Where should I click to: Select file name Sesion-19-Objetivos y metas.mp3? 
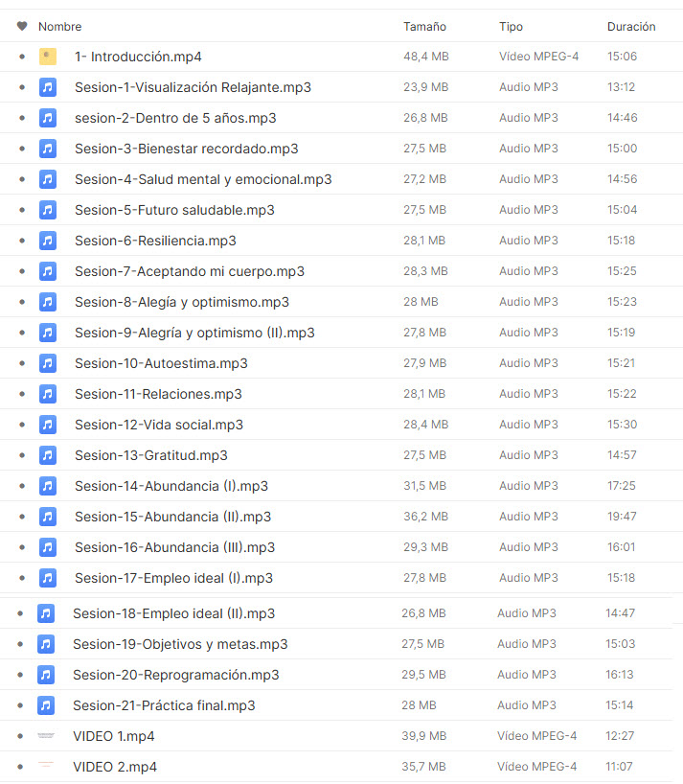[180, 644]
